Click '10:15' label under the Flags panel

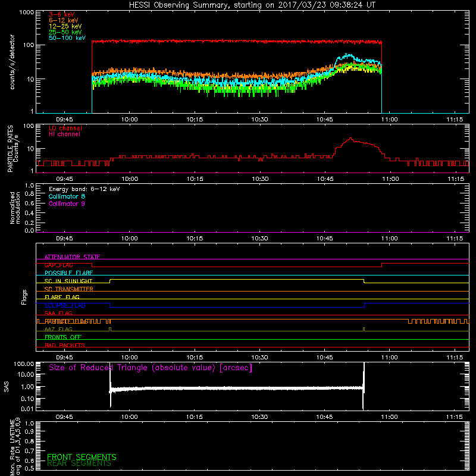click(x=195, y=358)
